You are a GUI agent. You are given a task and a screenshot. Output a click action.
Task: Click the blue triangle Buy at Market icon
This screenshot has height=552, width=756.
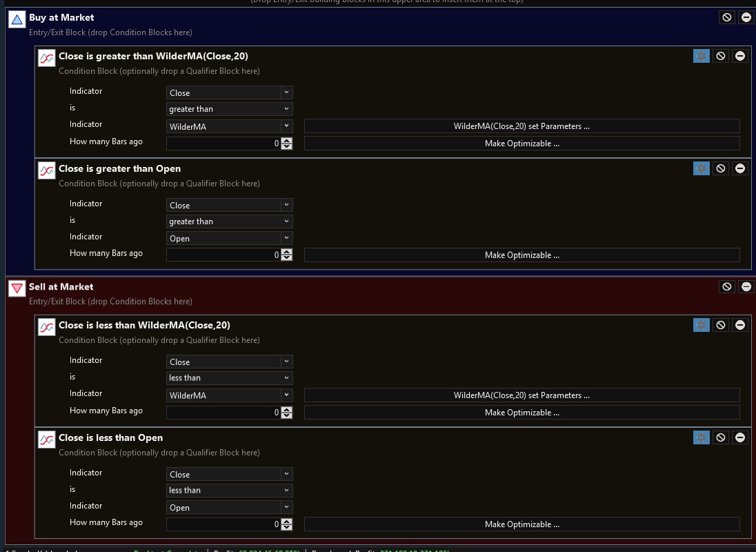pyautogui.click(x=17, y=20)
